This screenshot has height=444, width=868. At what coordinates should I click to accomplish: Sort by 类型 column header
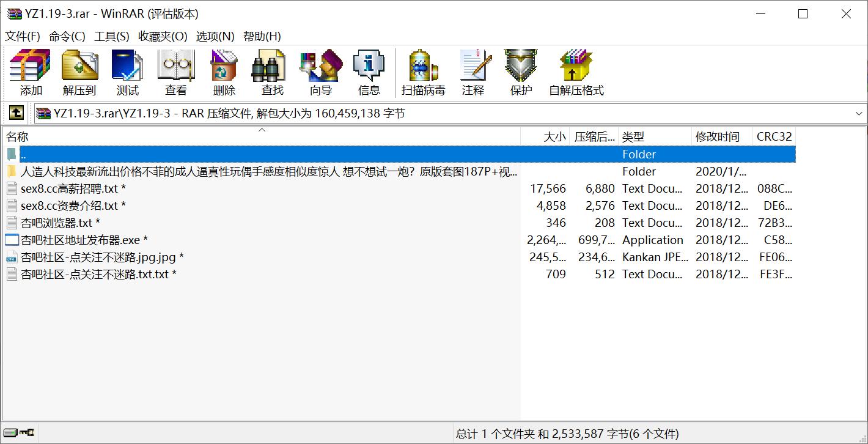[x=655, y=136]
